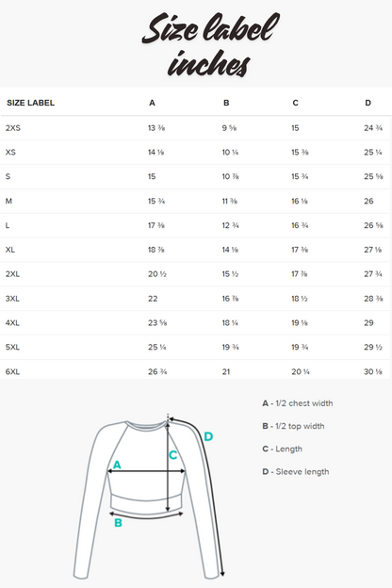Viewport: 392px width, 588px height.
Task: Click the SIZE LABEL column header
Action: 31,103
